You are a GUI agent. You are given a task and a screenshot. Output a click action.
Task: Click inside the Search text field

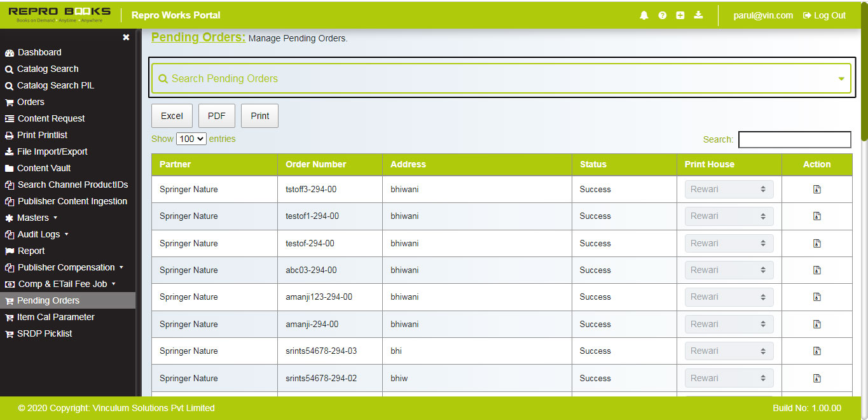794,139
